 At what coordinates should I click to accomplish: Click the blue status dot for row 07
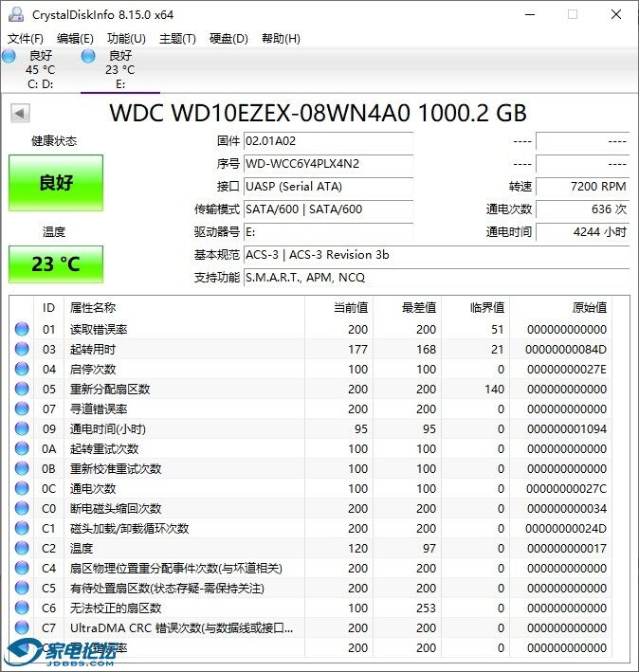tap(22, 409)
